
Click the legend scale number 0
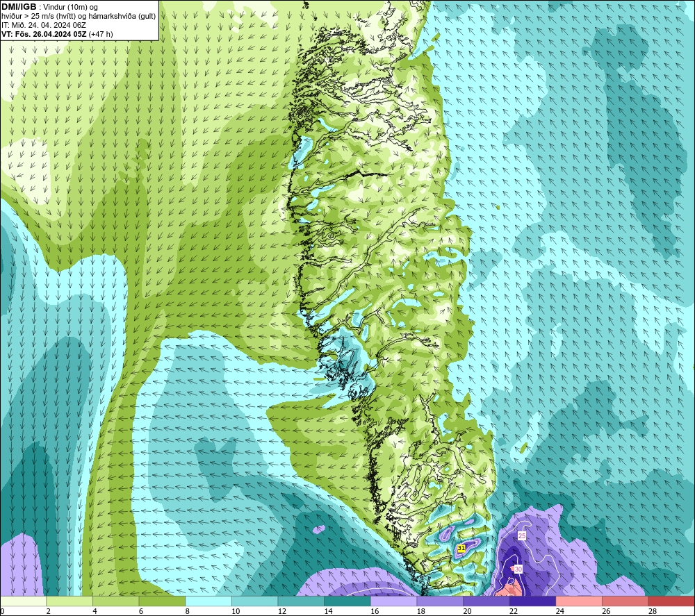[x=2, y=612]
